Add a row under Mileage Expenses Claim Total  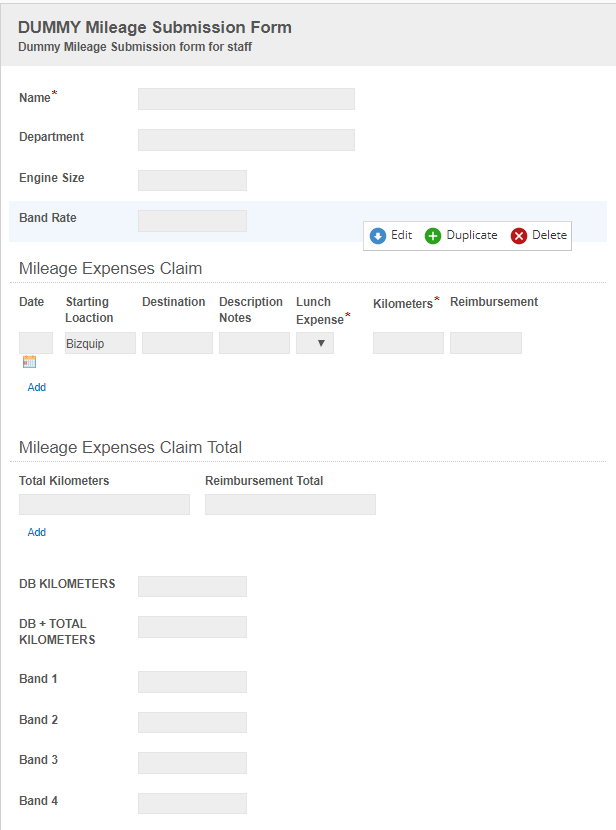coord(37,532)
